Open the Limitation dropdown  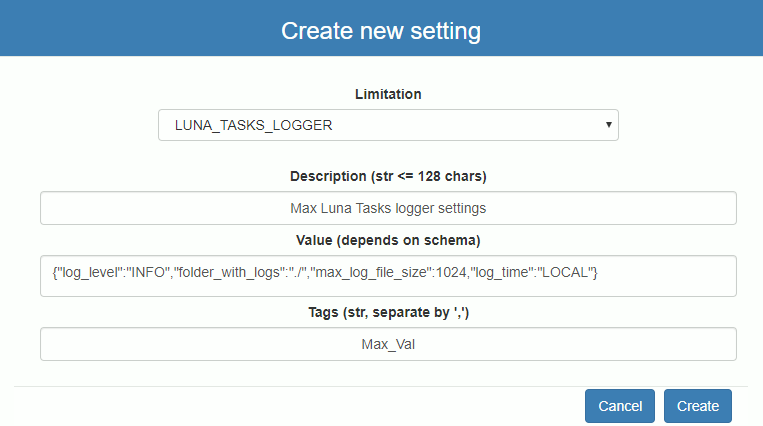pyautogui.click(x=388, y=126)
